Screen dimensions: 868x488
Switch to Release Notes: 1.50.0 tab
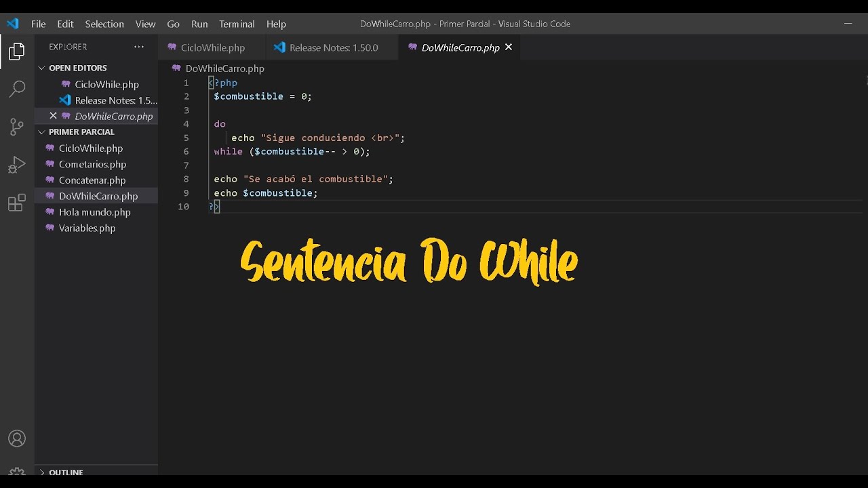coord(332,47)
